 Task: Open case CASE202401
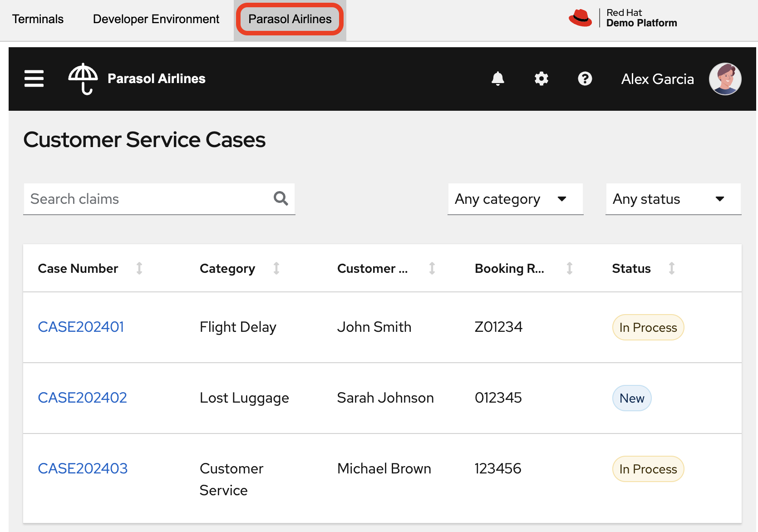point(81,327)
